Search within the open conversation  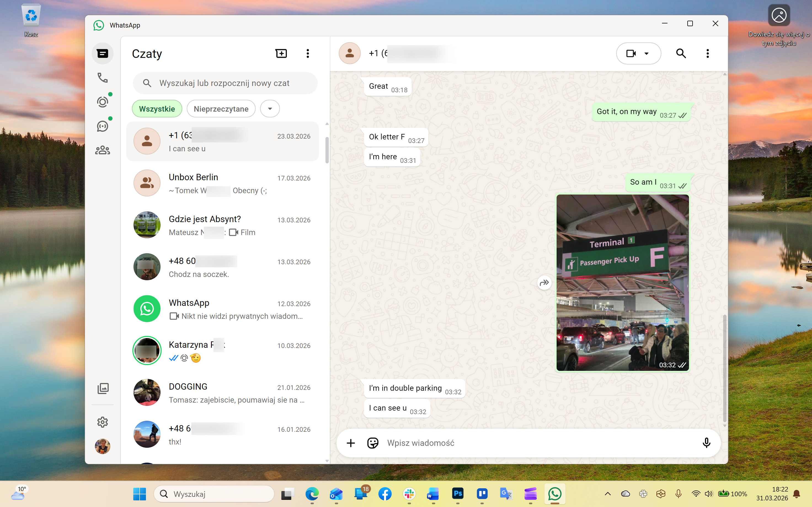coord(680,54)
